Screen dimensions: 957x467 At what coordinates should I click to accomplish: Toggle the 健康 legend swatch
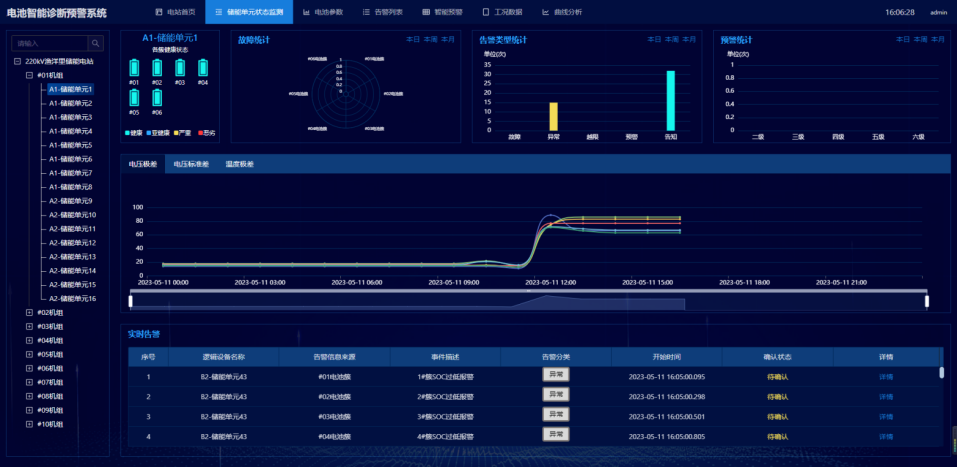[x=127, y=133]
